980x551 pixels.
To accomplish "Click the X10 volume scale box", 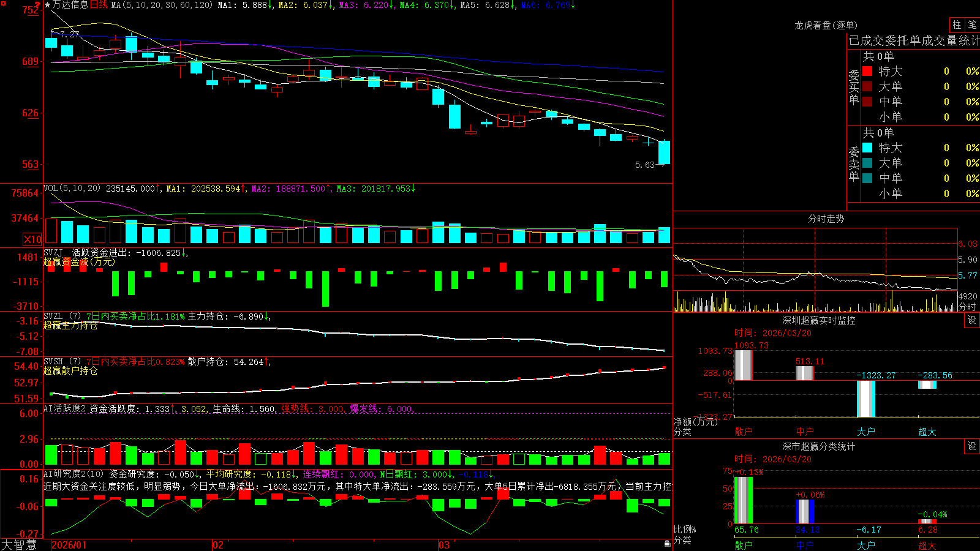I will 32,239.
